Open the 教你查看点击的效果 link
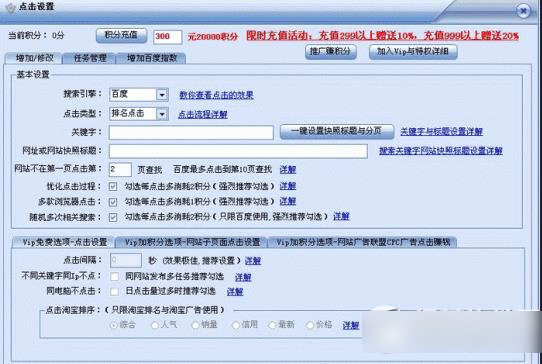542x364 pixels. pos(216,95)
